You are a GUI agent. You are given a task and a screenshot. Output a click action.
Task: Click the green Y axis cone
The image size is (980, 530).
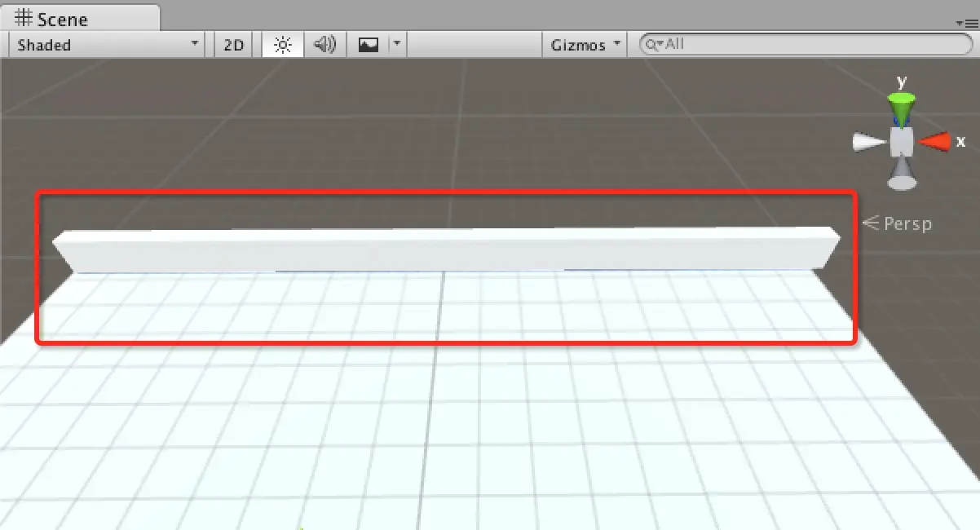click(901, 108)
